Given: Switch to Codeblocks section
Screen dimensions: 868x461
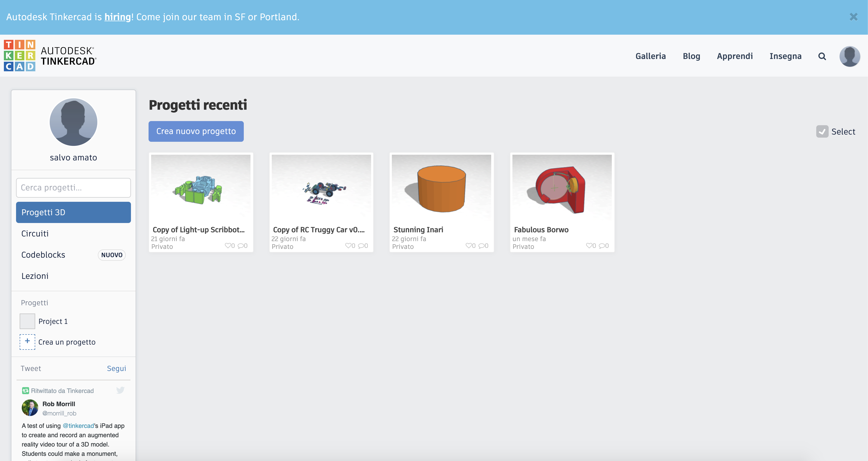Looking at the screenshot, I should [43, 255].
